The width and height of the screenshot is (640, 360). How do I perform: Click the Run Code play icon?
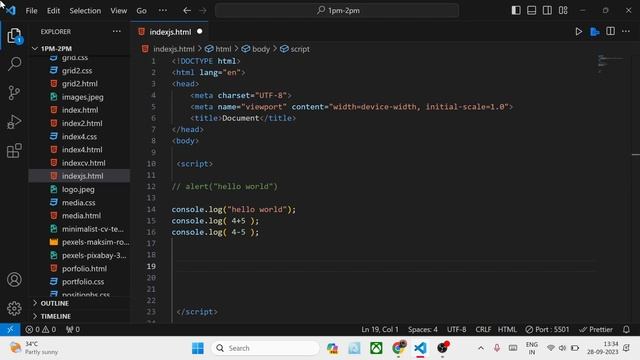pyautogui.click(x=578, y=31)
